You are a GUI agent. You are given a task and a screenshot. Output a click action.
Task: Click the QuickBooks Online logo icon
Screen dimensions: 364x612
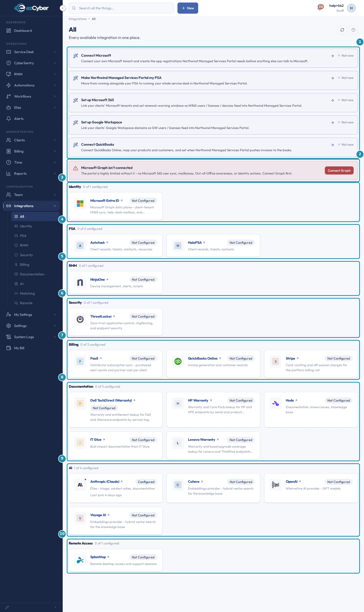(178, 362)
